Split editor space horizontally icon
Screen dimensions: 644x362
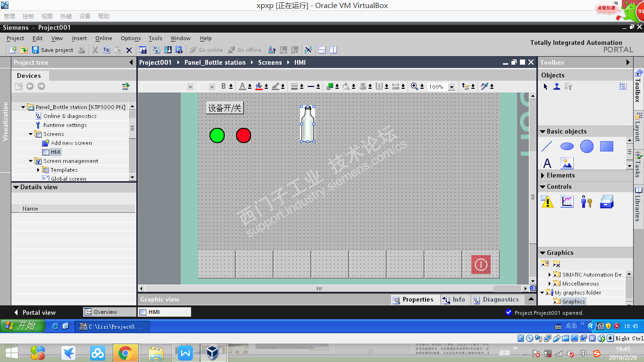pos(322,50)
